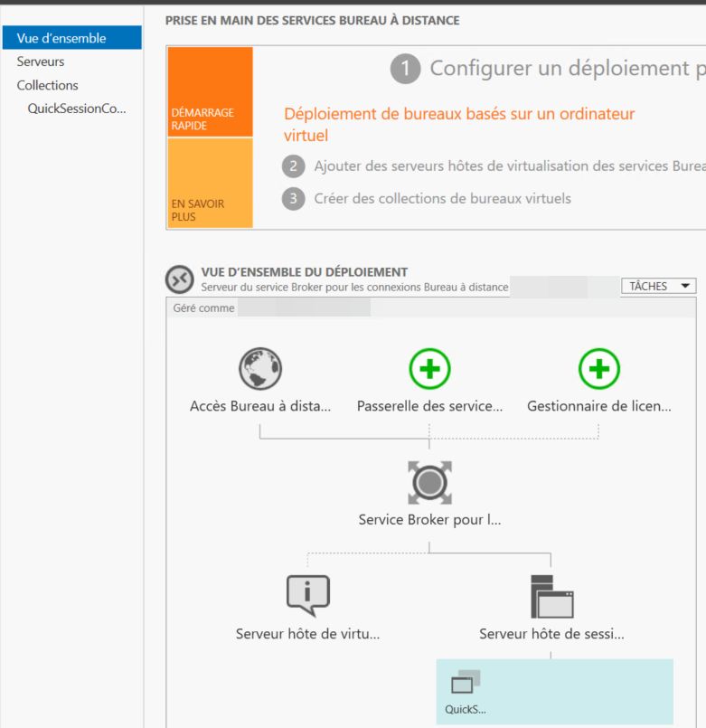Open Collections in the sidebar

47,85
